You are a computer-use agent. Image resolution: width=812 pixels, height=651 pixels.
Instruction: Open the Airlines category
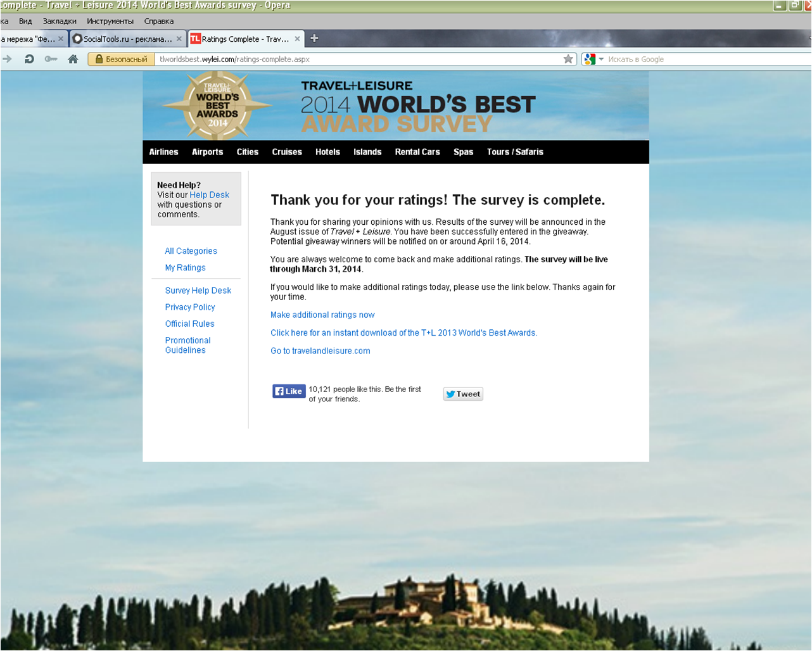[x=163, y=152]
